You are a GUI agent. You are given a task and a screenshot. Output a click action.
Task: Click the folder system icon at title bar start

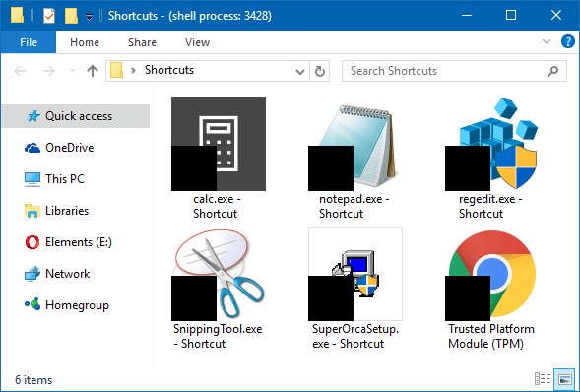tap(17, 15)
